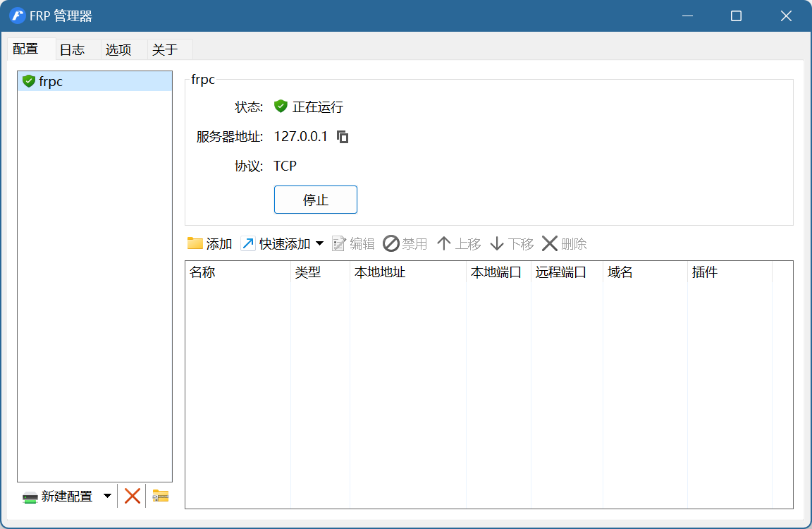This screenshot has width=812, height=529.
Task: Sort by the 名称 column header
Action: point(202,272)
